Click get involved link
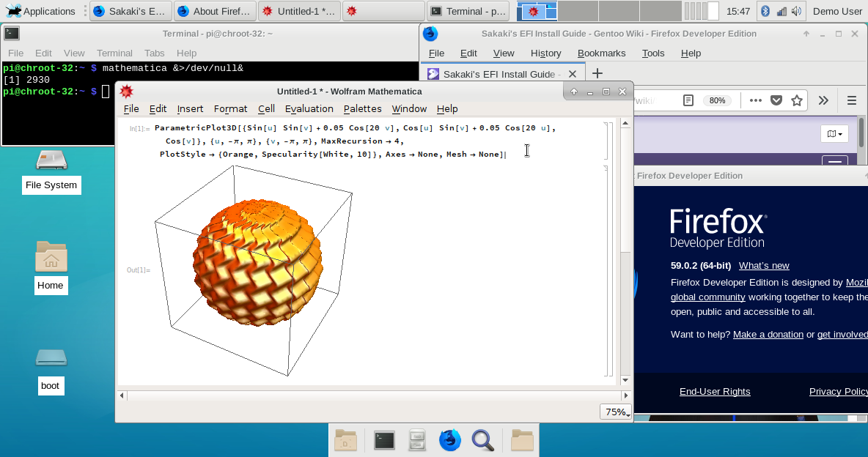 [x=842, y=334]
